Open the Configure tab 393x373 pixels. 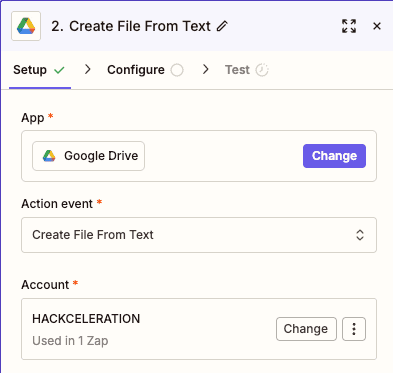(145, 70)
